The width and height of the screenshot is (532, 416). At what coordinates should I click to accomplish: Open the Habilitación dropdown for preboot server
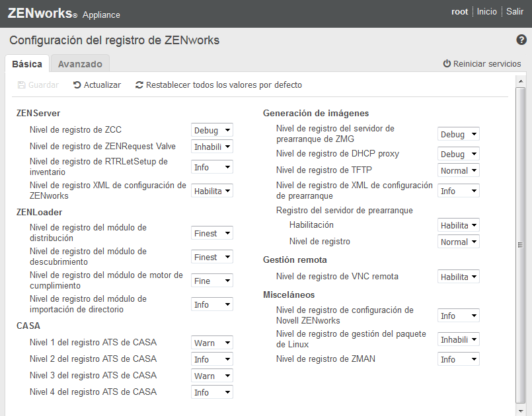[x=458, y=225]
